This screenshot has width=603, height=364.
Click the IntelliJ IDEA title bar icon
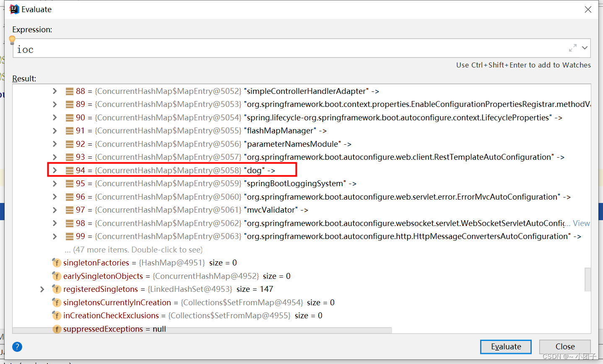click(x=14, y=9)
